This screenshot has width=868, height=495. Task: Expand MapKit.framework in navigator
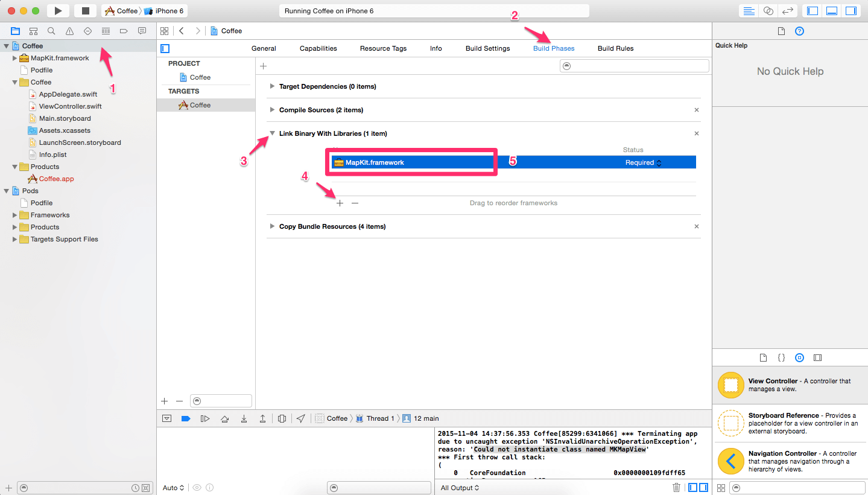15,58
